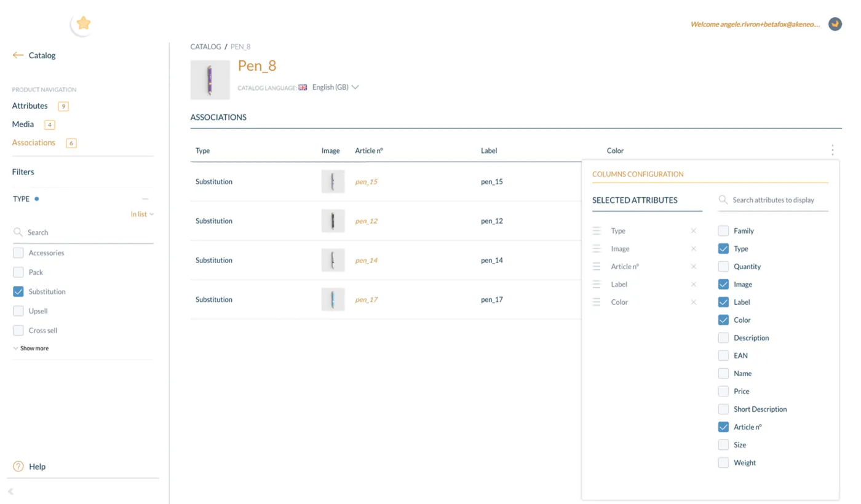Disable the Color column checkbox
The width and height of the screenshot is (861, 504).
pyautogui.click(x=723, y=320)
